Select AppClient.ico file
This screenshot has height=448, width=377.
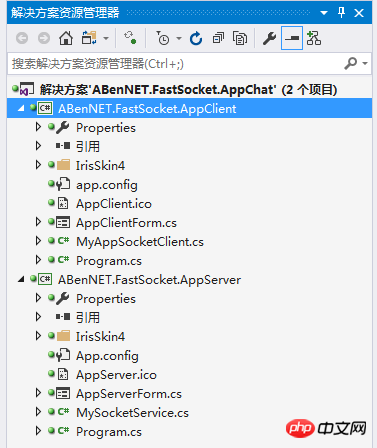[114, 204]
